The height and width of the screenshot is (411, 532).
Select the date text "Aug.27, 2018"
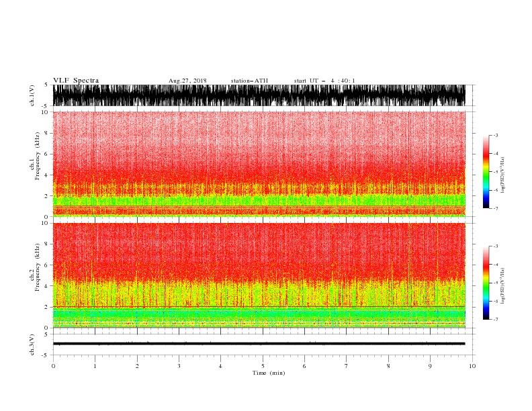pos(187,81)
